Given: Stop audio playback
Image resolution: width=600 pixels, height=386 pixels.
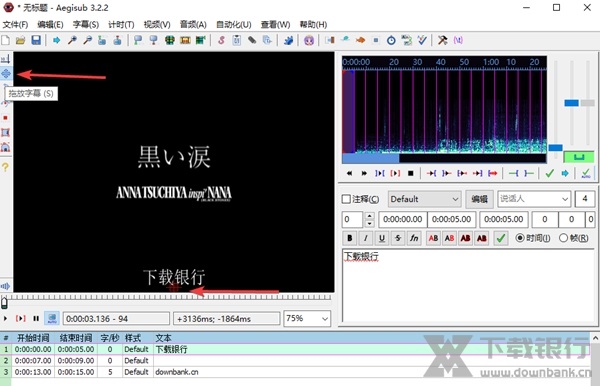Looking at the screenshot, I should point(411,173).
